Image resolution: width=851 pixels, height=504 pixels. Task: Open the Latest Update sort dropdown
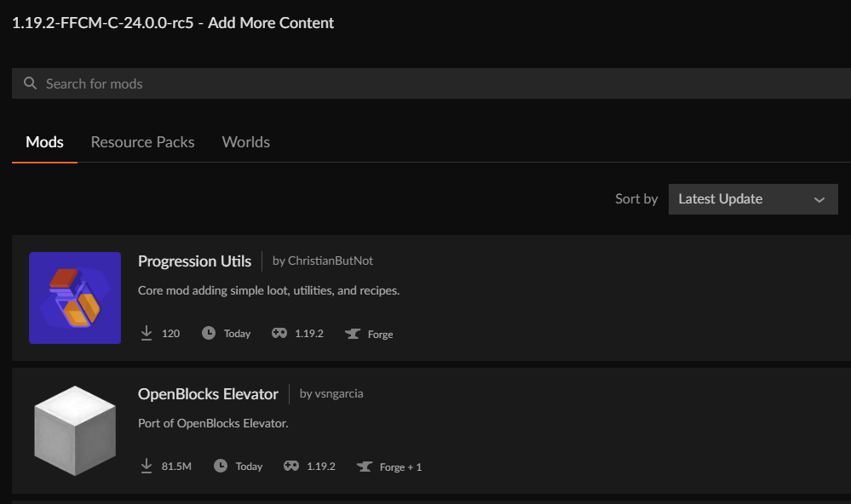point(752,199)
